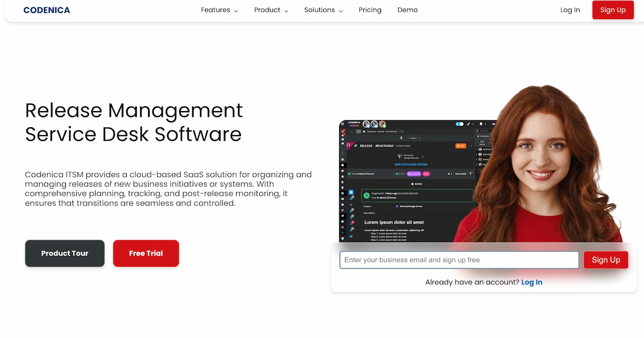
Task: Expand Johnny's row in the Employee panel
Action: [477, 149]
